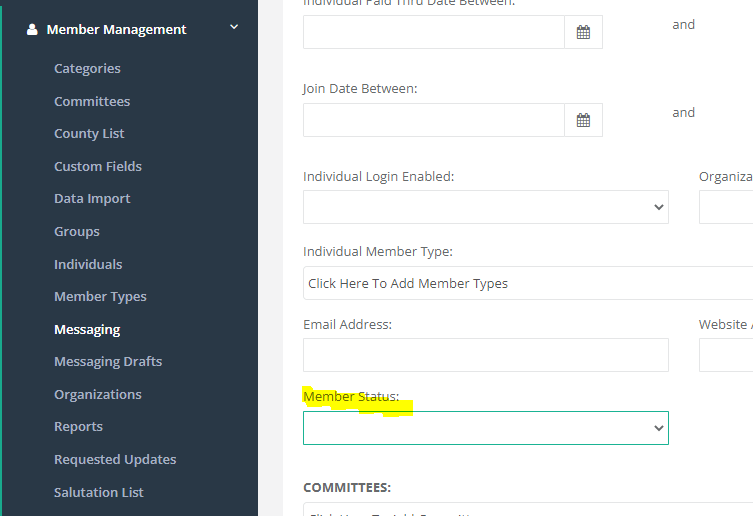Open the Data Import page
The height and width of the screenshot is (516, 753).
pyautogui.click(x=92, y=199)
